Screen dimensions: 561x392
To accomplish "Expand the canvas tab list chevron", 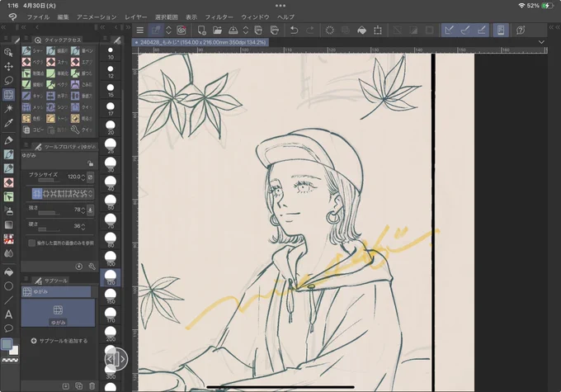I will [x=541, y=42].
